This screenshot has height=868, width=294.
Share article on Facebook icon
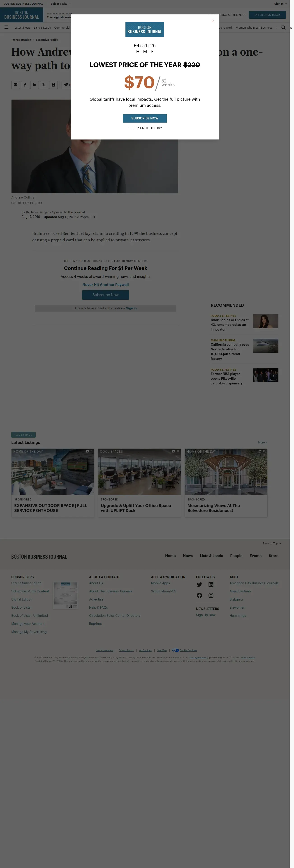click(x=25, y=85)
